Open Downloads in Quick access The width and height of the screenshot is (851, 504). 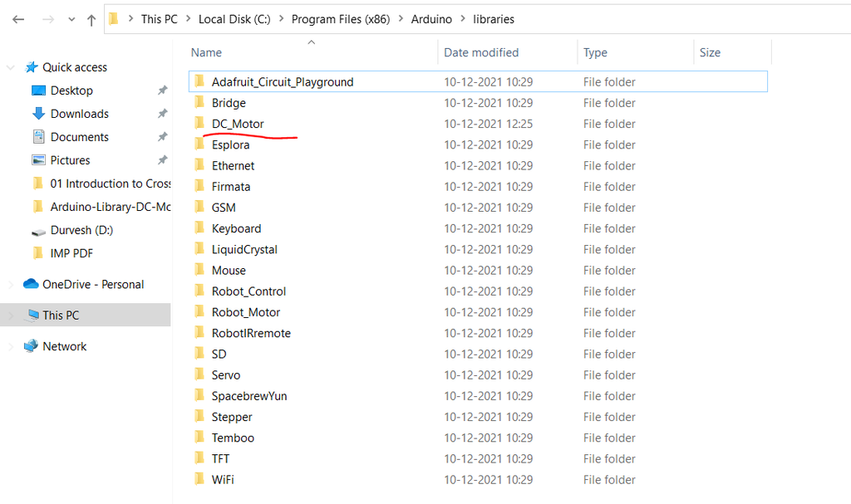tap(79, 114)
